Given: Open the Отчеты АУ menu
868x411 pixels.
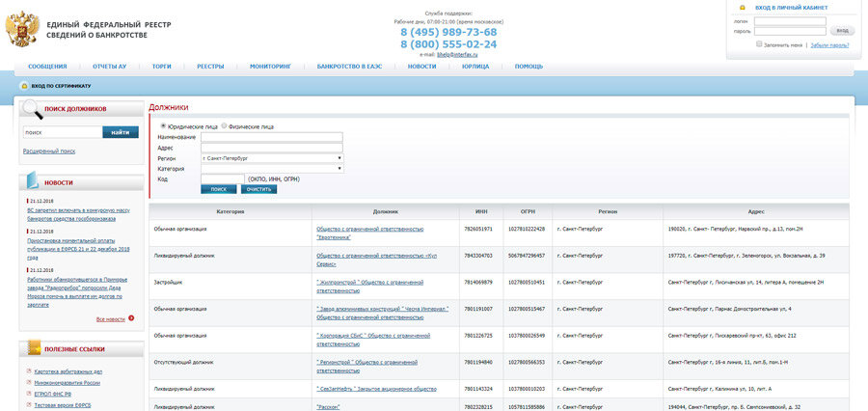Looking at the screenshot, I should [110, 67].
